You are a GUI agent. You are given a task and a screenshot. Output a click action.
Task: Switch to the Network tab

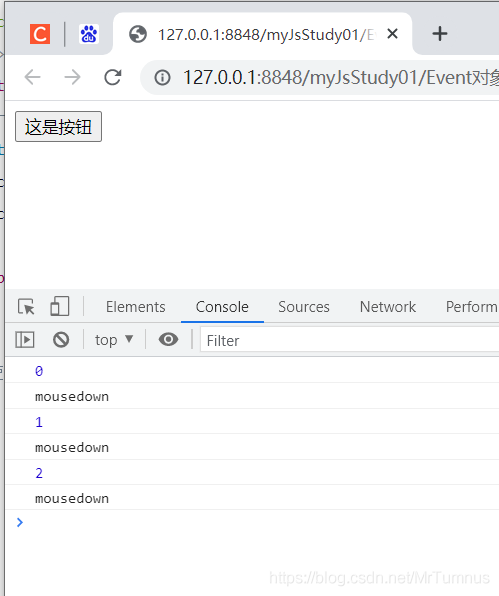(388, 307)
